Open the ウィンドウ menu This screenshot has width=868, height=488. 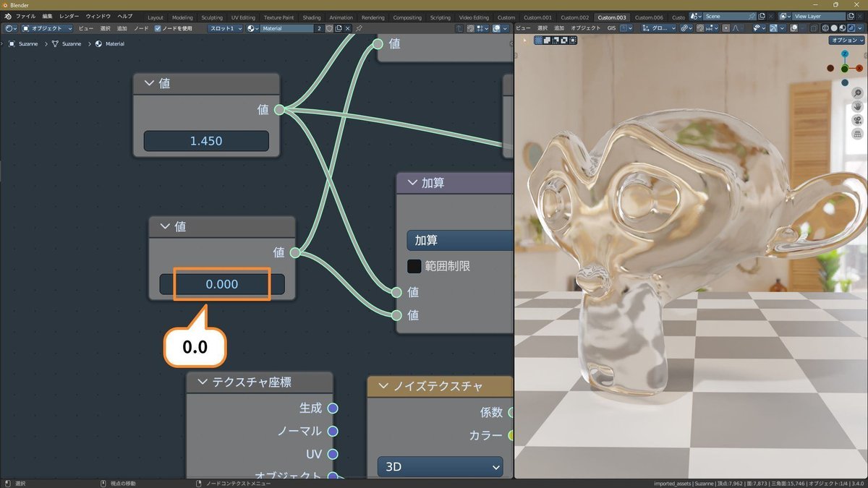coord(98,17)
